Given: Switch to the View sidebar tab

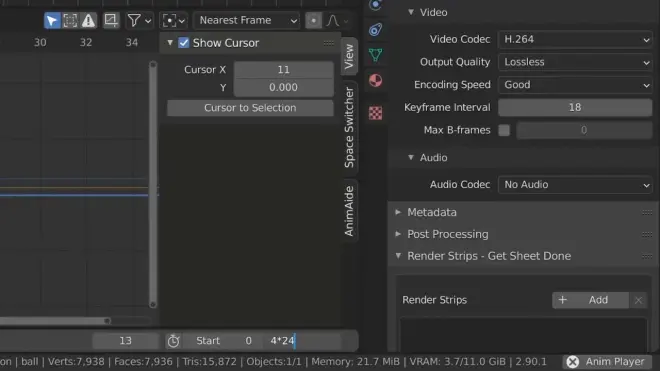Looking at the screenshot, I should click(349, 56).
